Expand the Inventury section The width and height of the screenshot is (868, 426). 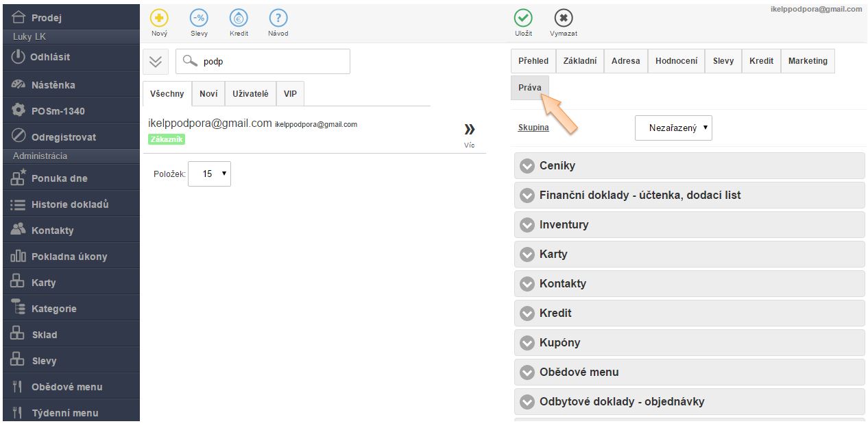click(527, 225)
